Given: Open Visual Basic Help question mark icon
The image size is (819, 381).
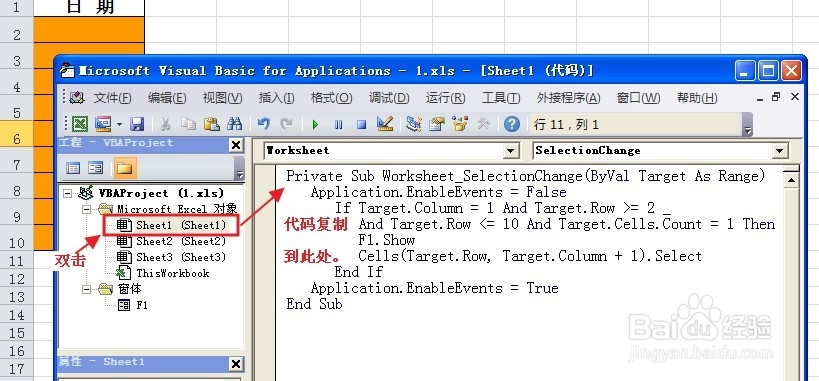Looking at the screenshot, I should tap(512, 124).
